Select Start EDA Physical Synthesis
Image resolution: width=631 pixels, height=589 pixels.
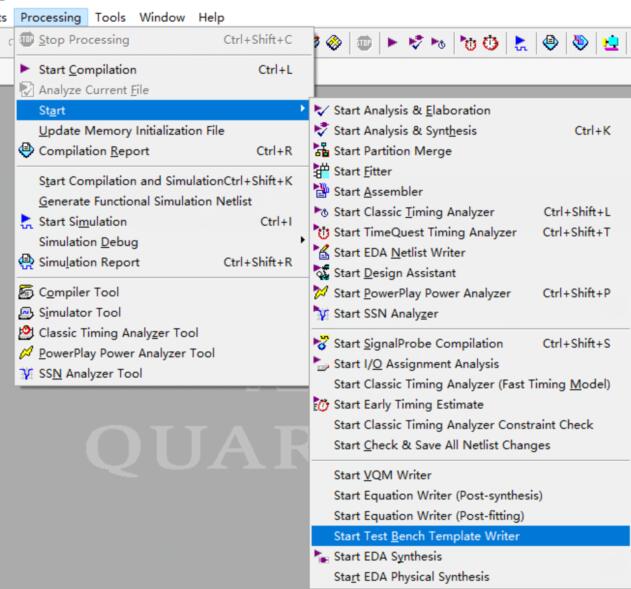pyautogui.click(x=470, y=577)
